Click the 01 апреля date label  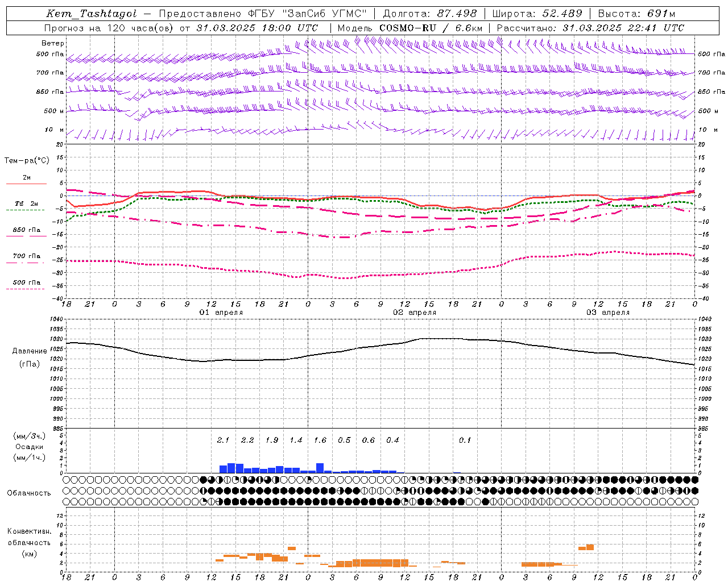click(x=221, y=313)
